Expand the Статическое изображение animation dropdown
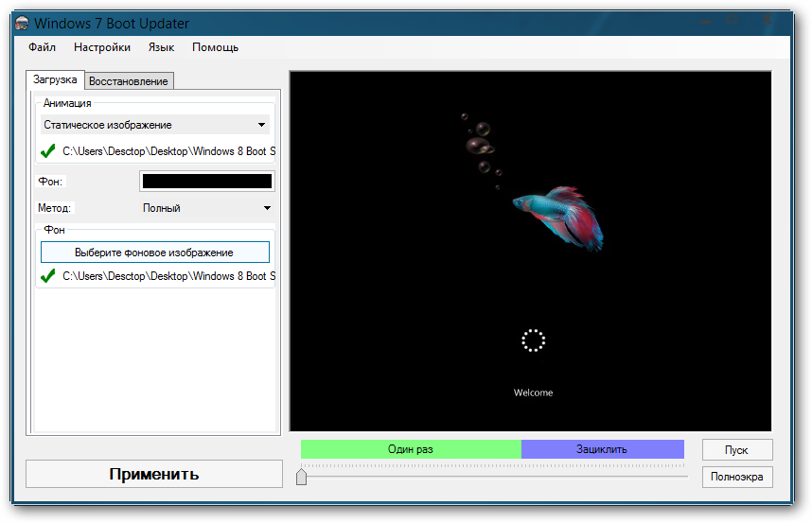The height and width of the screenshot is (523, 812). click(155, 125)
